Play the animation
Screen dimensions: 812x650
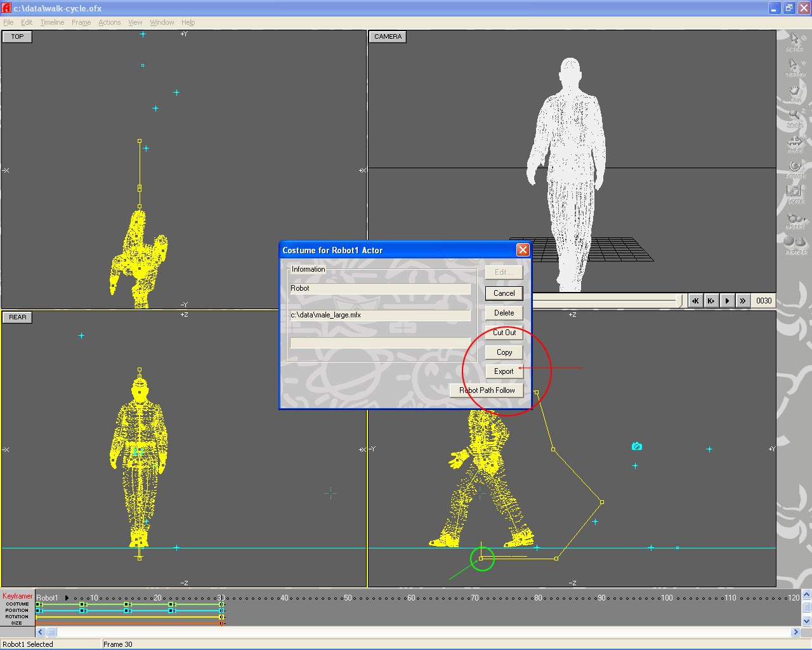point(727,301)
